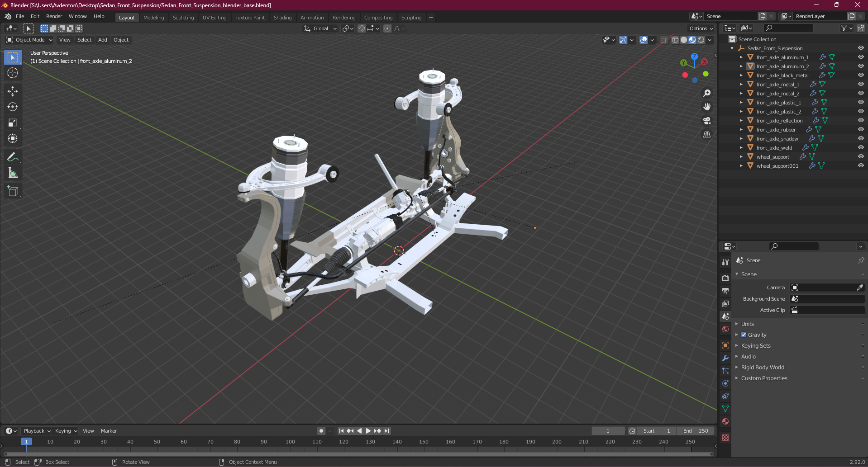Click the outliner search field

click(788, 28)
